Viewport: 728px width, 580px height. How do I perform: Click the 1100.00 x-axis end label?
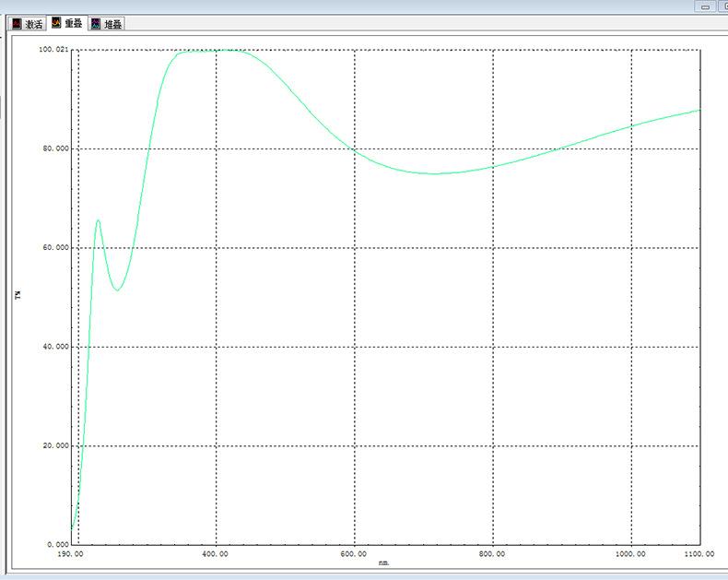tap(697, 554)
